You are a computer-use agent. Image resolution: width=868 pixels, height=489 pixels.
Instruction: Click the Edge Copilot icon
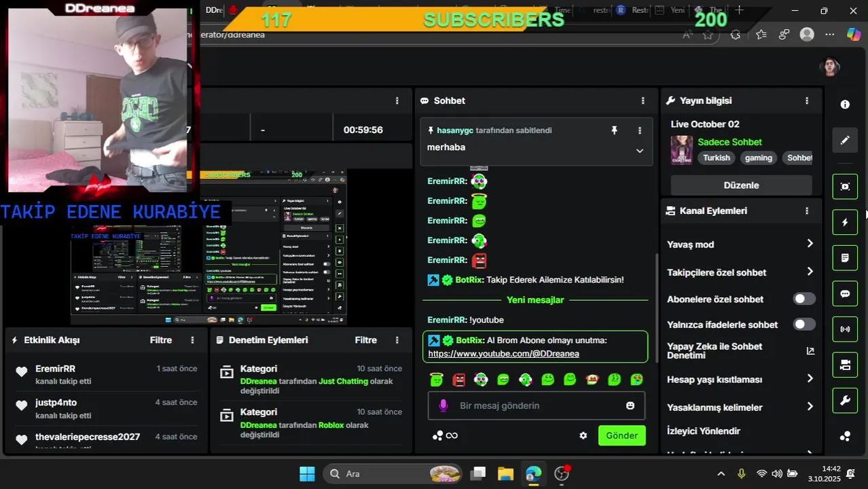(x=854, y=34)
